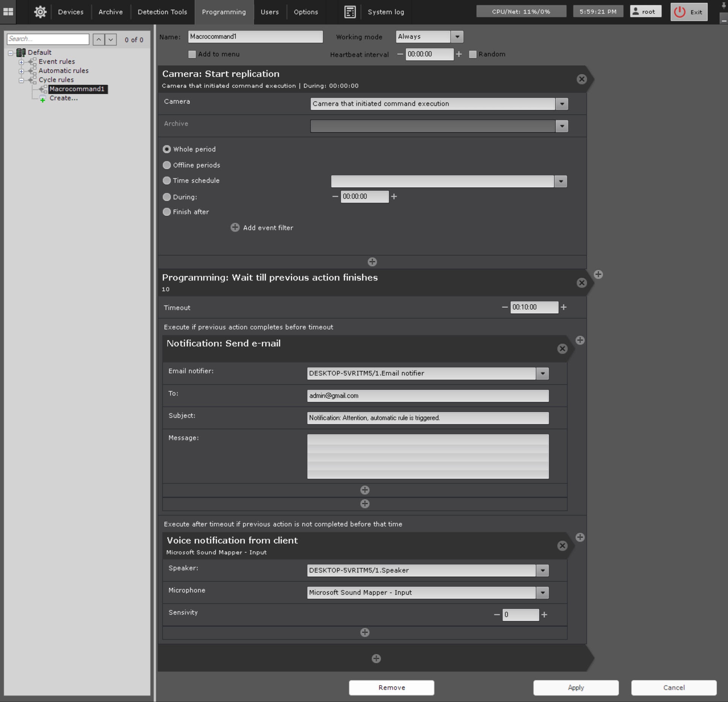Increase the Timeout value with plus
Image resolution: width=728 pixels, height=702 pixels.
[x=564, y=307]
